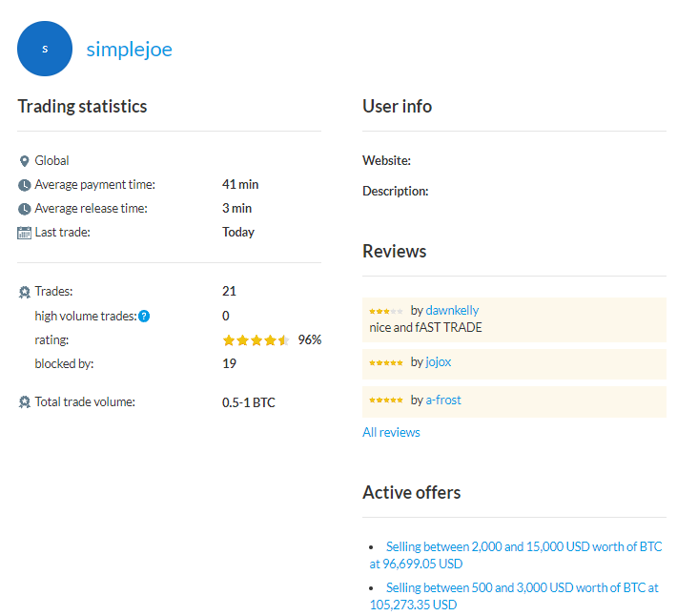The height and width of the screenshot is (616, 677).
Task: Select the '0' high volume trades value
Action: click(226, 316)
